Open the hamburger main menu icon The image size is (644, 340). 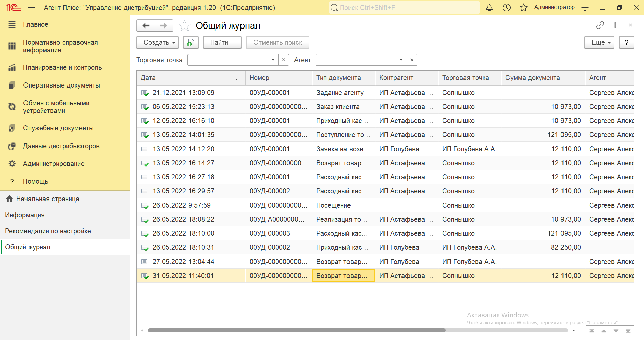pyautogui.click(x=32, y=8)
